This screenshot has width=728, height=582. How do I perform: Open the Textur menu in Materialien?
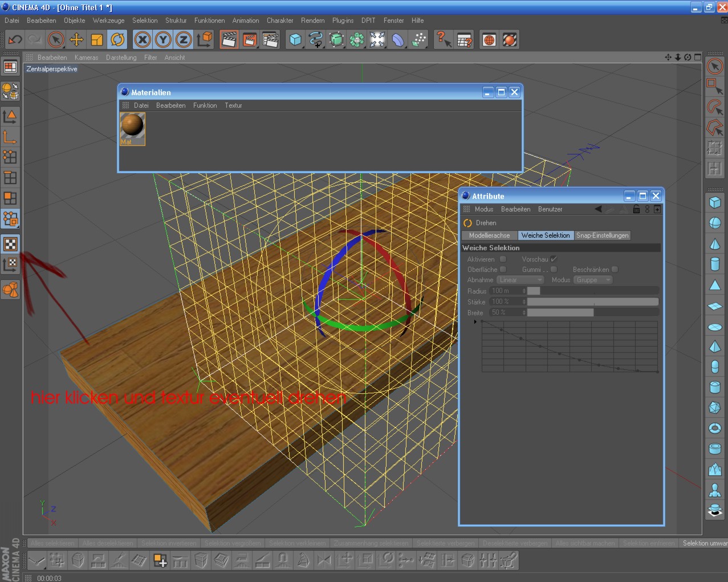click(233, 105)
